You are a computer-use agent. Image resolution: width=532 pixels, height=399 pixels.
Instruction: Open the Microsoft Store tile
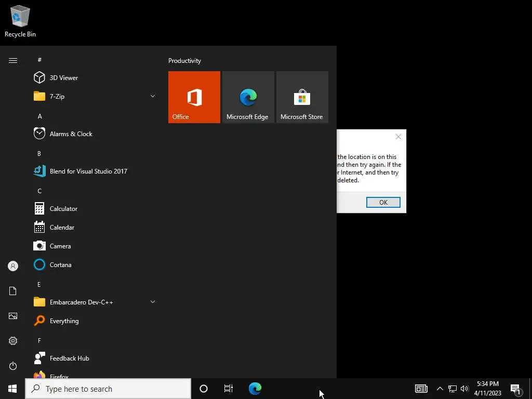pos(302,97)
